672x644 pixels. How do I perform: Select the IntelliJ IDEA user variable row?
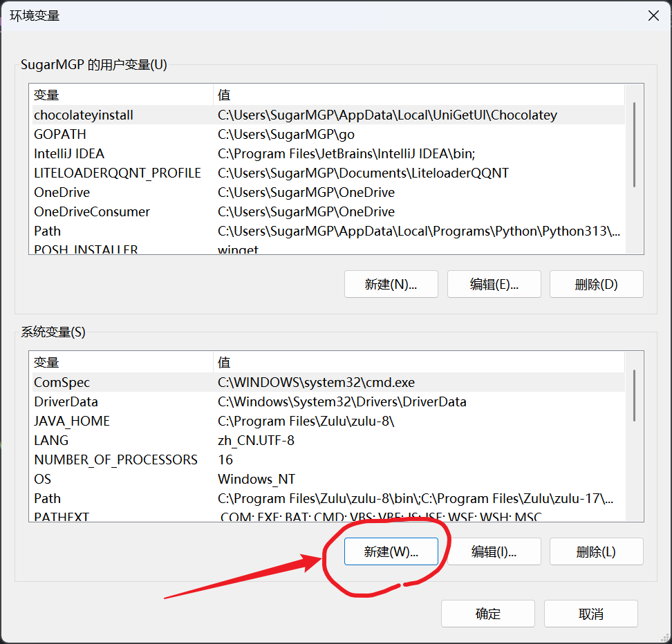click(69, 153)
